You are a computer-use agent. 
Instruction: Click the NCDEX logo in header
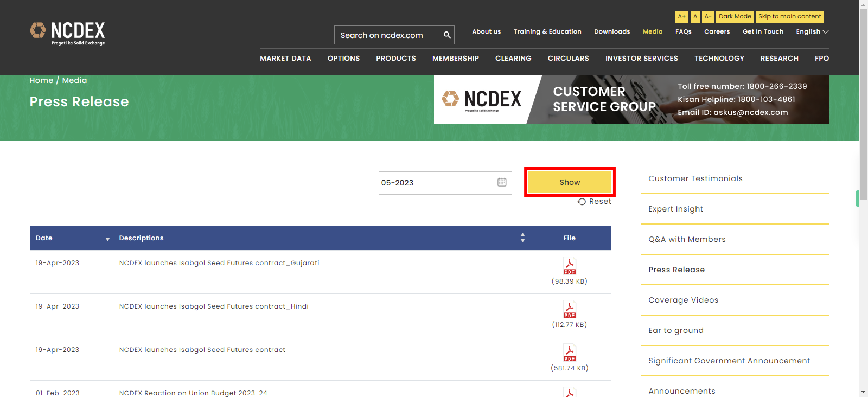67,34
